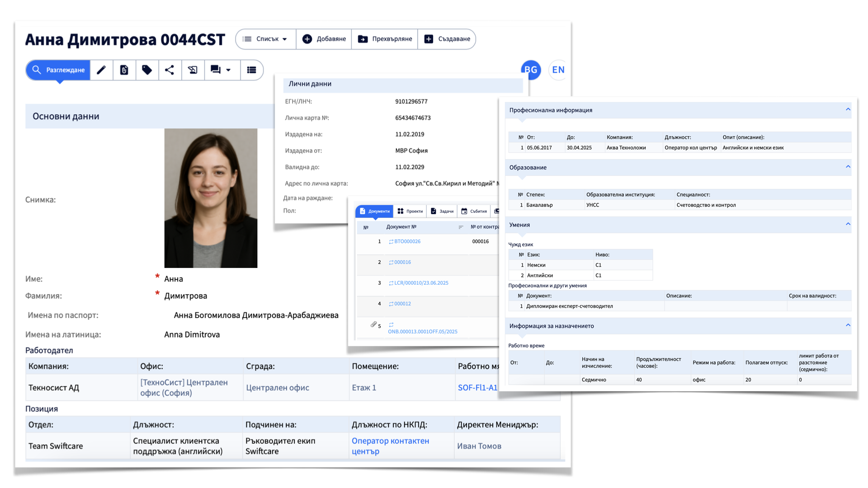Image resolution: width=868 pixels, height=488 pixels.
Task: Click the repeat icon beside BTO000026
Action: [391, 242]
